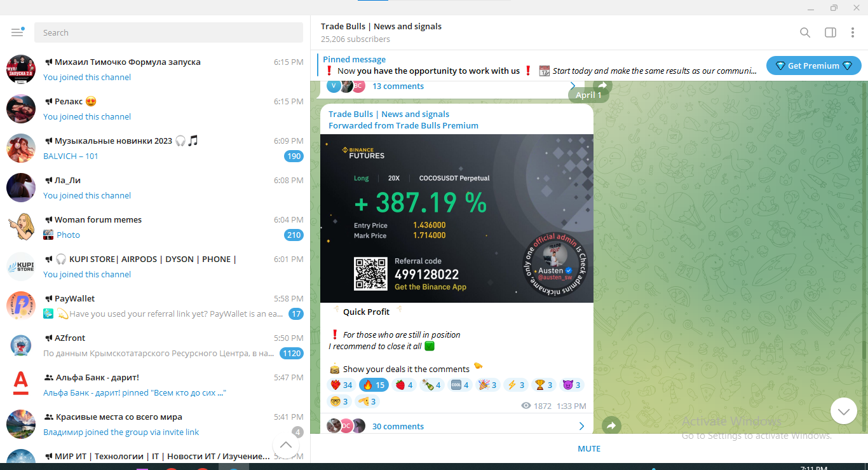
Task: Open Красивые места со всего мира group
Action: coord(155,424)
